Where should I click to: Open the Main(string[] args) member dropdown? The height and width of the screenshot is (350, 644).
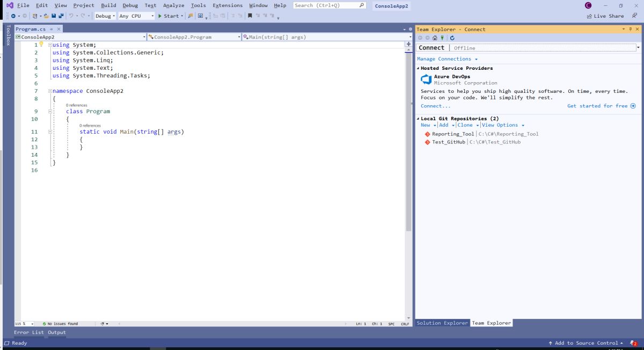click(326, 37)
